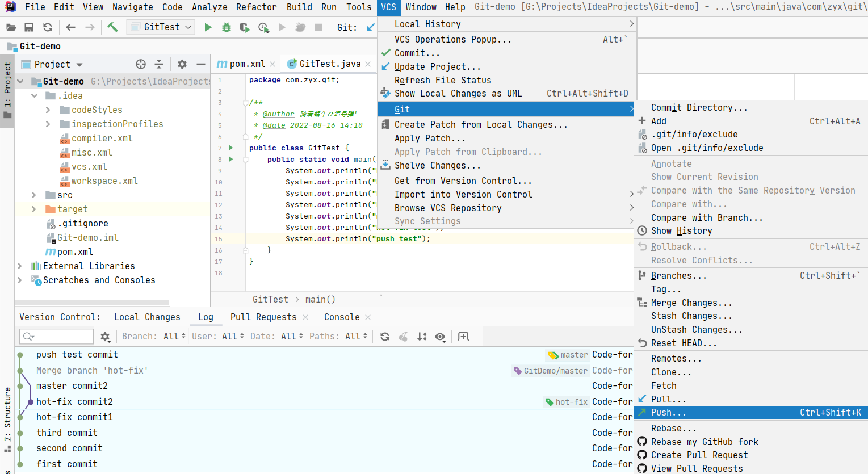Click GitTest breadcrumb below editor
The image size is (868, 474).
point(270,300)
